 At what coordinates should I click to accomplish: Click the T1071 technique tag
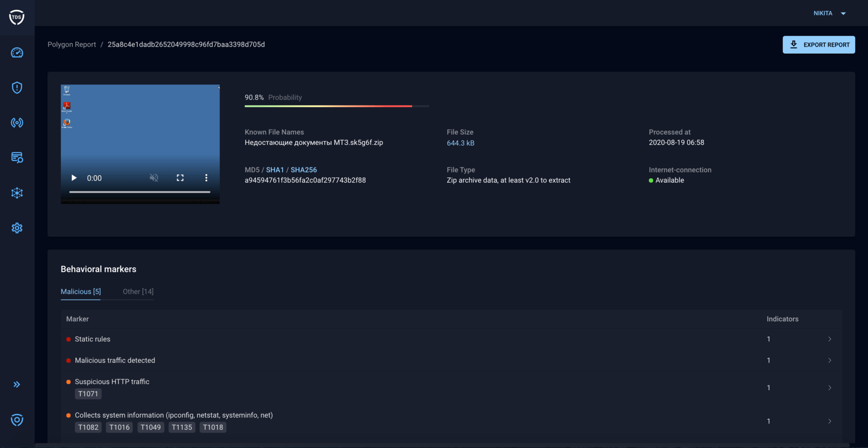88,394
